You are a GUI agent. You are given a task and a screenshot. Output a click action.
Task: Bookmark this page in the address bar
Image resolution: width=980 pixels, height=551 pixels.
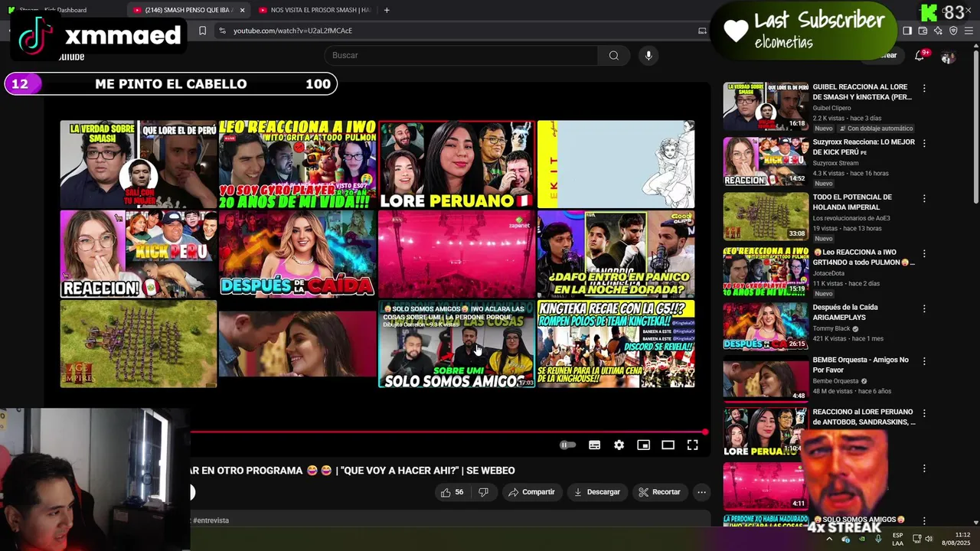pos(202,31)
